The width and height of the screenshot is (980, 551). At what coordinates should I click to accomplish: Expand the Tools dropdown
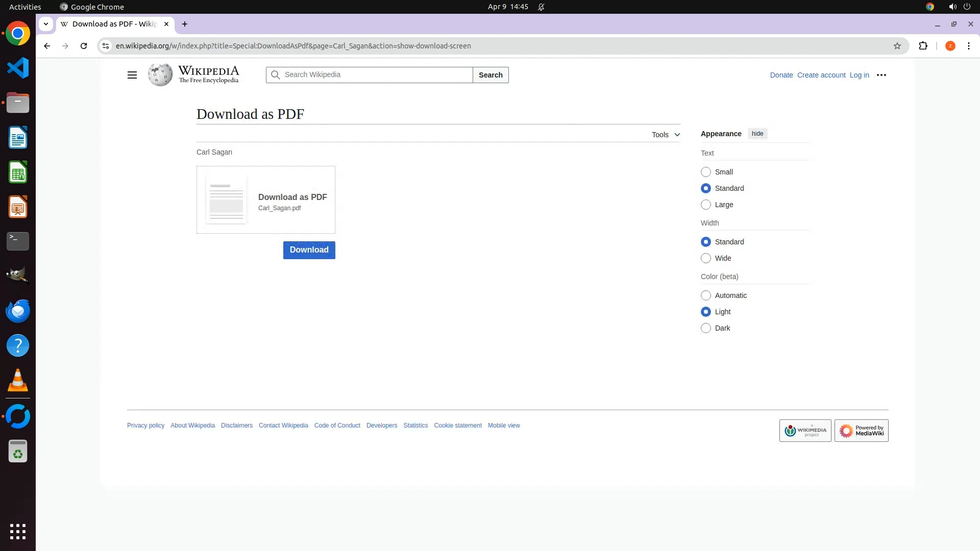(x=666, y=135)
